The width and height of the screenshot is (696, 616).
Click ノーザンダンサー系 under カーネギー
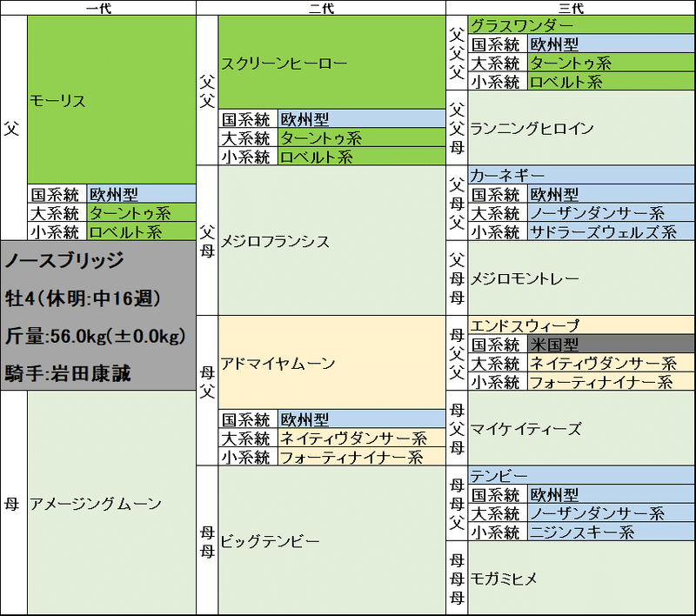pos(612,213)
